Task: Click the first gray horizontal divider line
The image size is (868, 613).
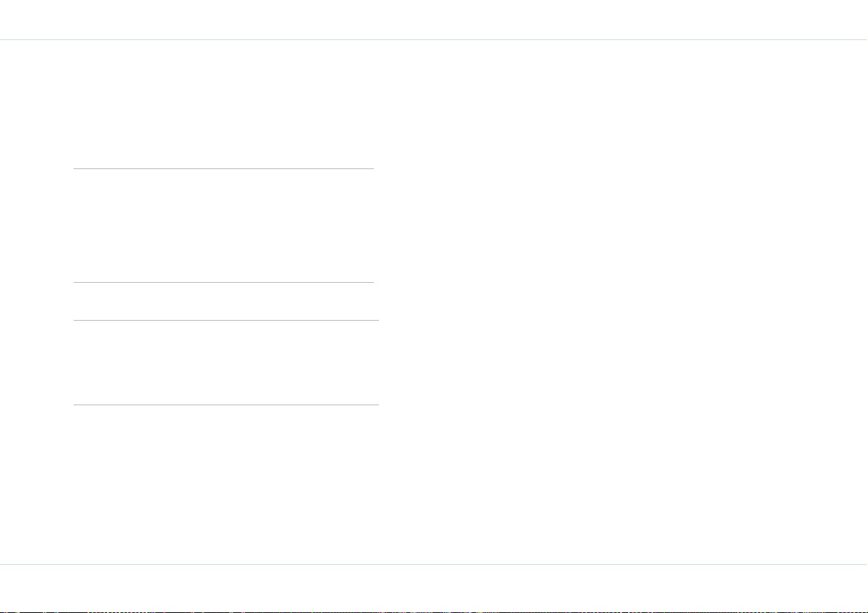Action: (224, 168)
